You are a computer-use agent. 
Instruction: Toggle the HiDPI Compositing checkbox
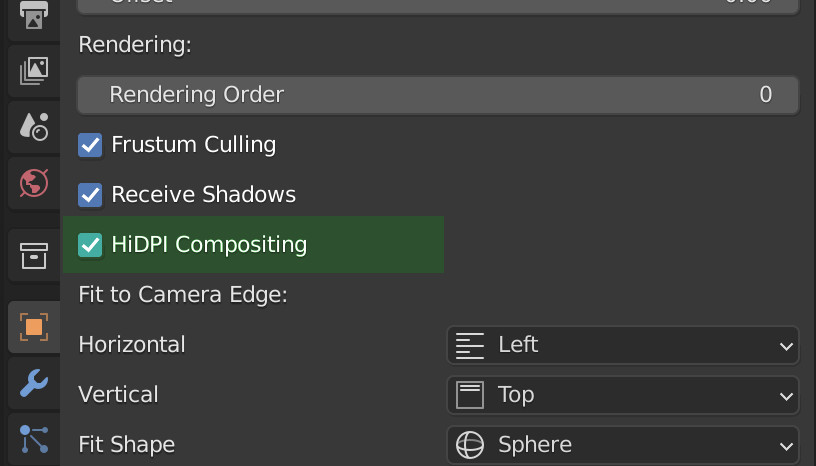pos(90,245)
